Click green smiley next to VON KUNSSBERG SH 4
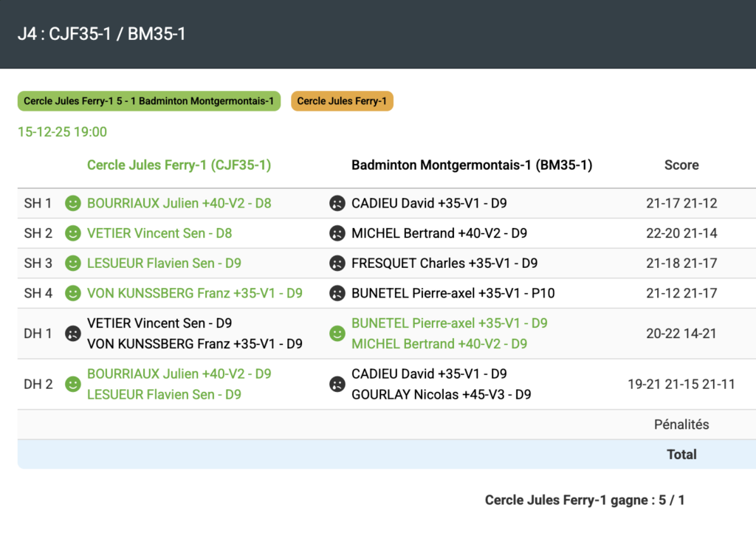756x547 pixels. tap(72, 293)
